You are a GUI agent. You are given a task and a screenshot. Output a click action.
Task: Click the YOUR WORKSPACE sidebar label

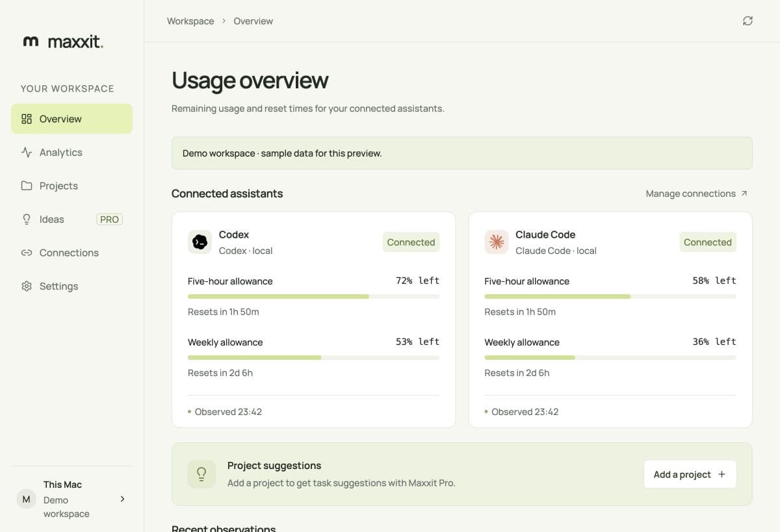tap(67, 88)
